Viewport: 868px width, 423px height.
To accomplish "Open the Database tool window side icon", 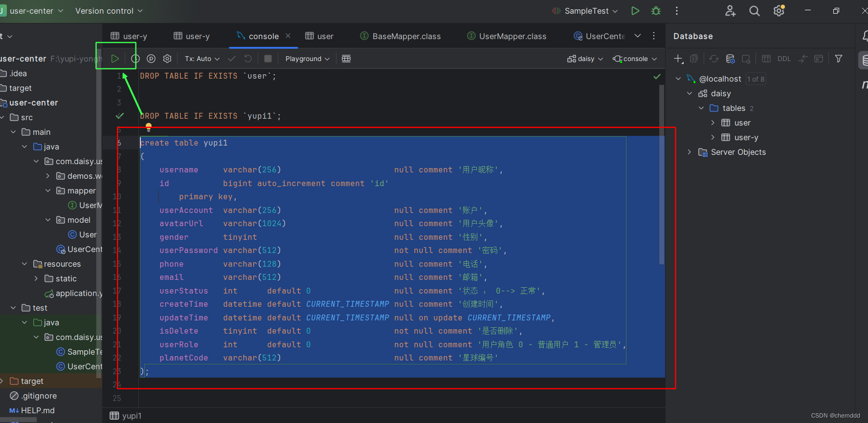I will [865, 60].
